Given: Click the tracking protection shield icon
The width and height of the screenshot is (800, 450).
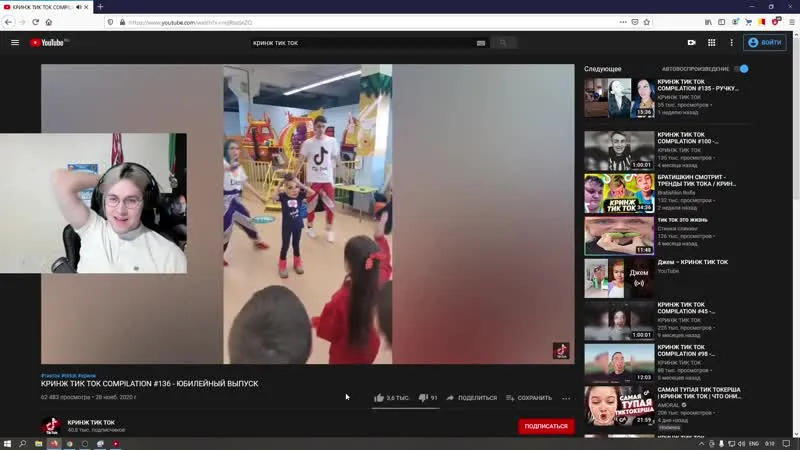Looking at the screenshot, I should [110, 22].
